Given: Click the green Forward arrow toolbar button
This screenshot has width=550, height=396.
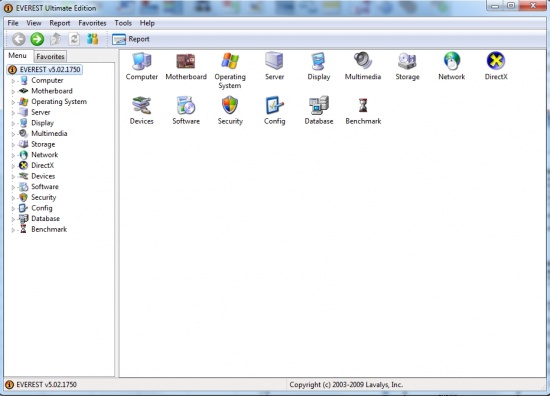Looking at the screenshot, I should click(x=37, y=39).
